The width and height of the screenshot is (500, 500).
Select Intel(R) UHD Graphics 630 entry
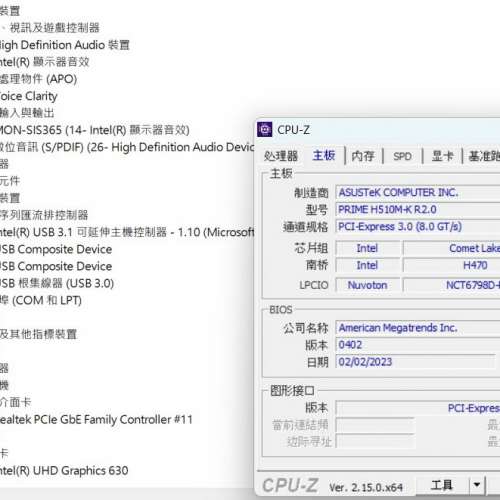coord(64,470)
